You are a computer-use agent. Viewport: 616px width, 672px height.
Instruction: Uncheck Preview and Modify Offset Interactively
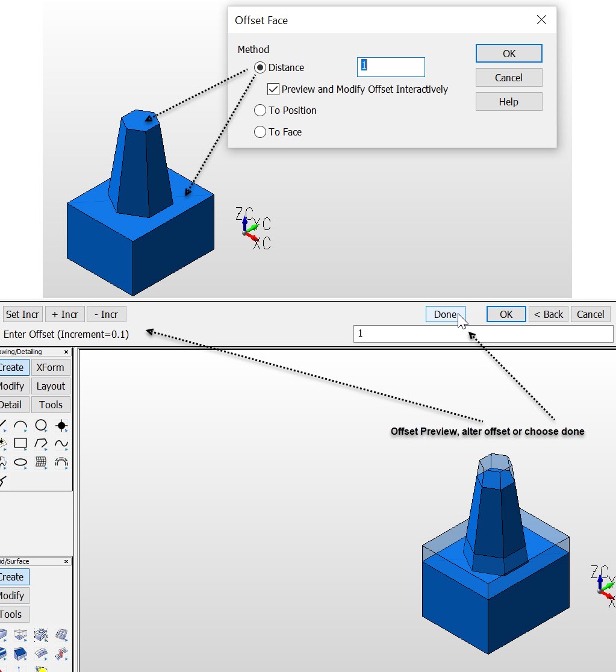pyautogui.click(x=273, y=89)
